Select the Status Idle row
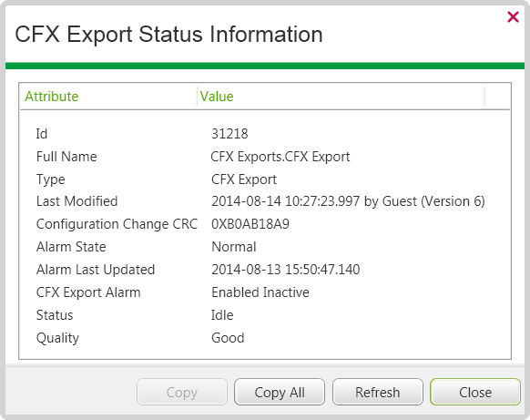This screenshot has width=530, height=420. click(x=265, y=315)
